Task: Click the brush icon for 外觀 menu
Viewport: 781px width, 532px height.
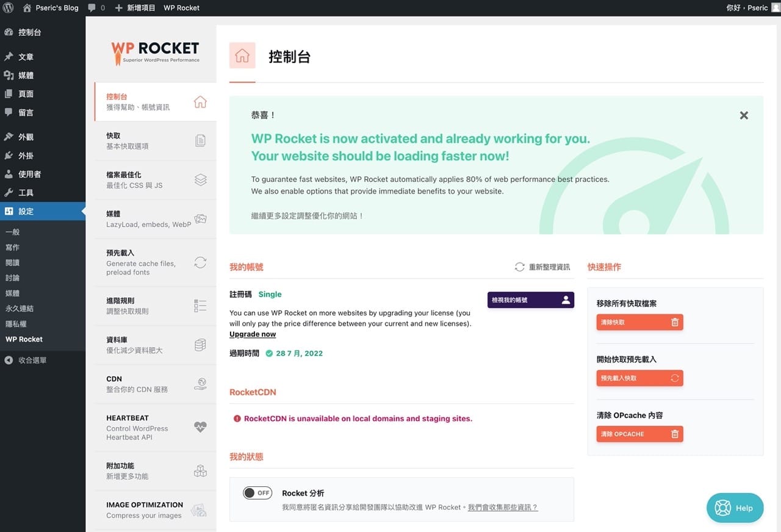Action: pyautogui.click(x=9, y=137)
